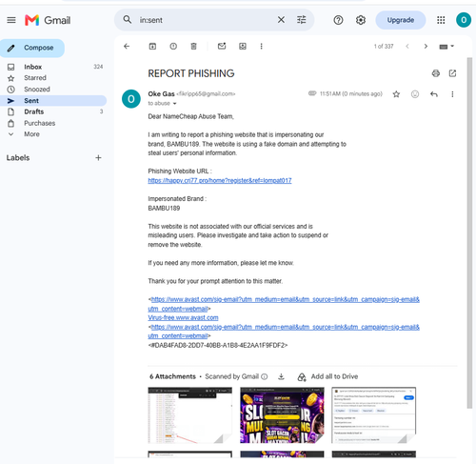The image size is (476, 464).
Task: Click the Move to toolbar icon
Action: point(243,47)
